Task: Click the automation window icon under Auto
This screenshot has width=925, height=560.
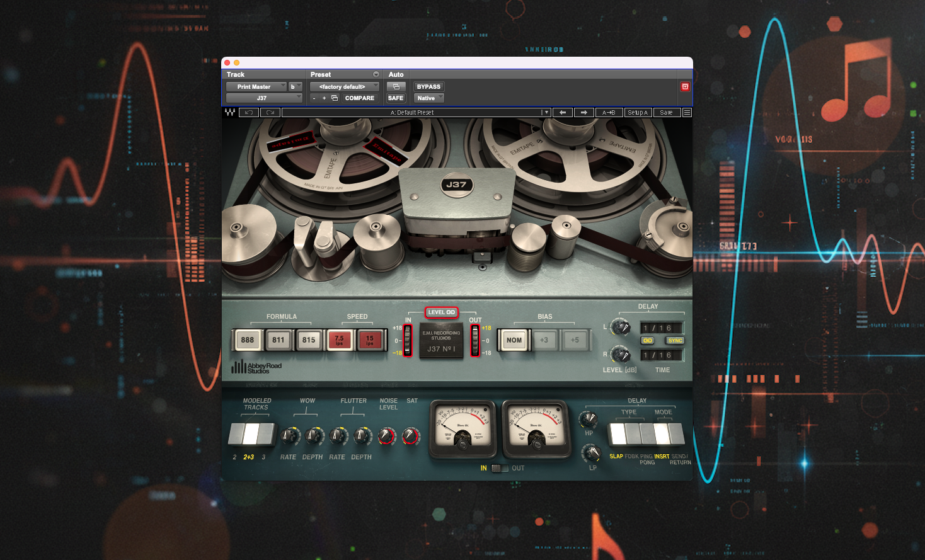Action: [x=396, y=86]
